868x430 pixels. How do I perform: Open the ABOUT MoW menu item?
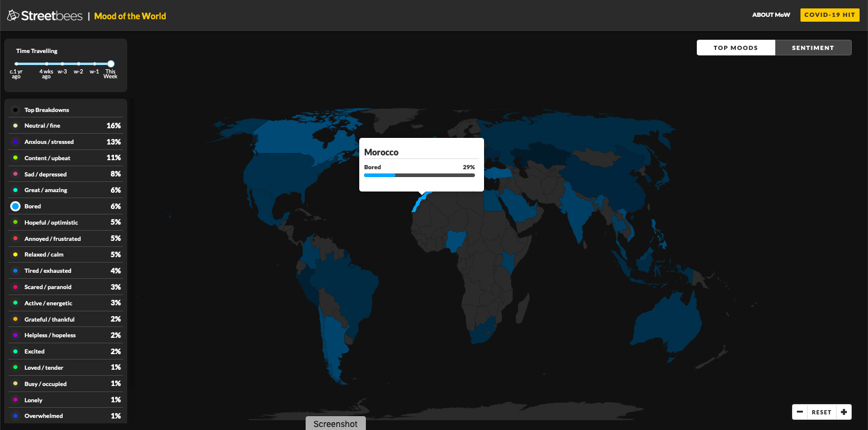coord(771,14)
